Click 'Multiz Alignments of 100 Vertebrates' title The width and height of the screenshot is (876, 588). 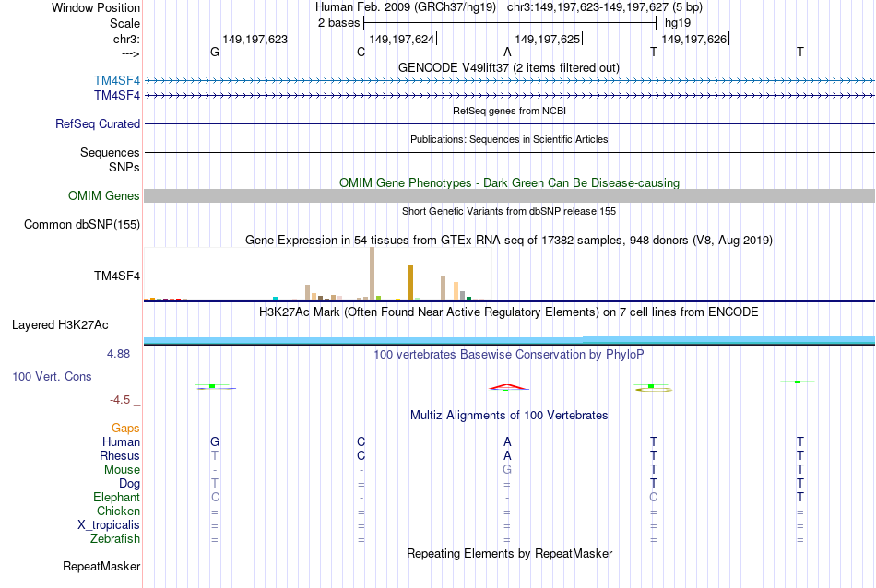coord(509,415)
